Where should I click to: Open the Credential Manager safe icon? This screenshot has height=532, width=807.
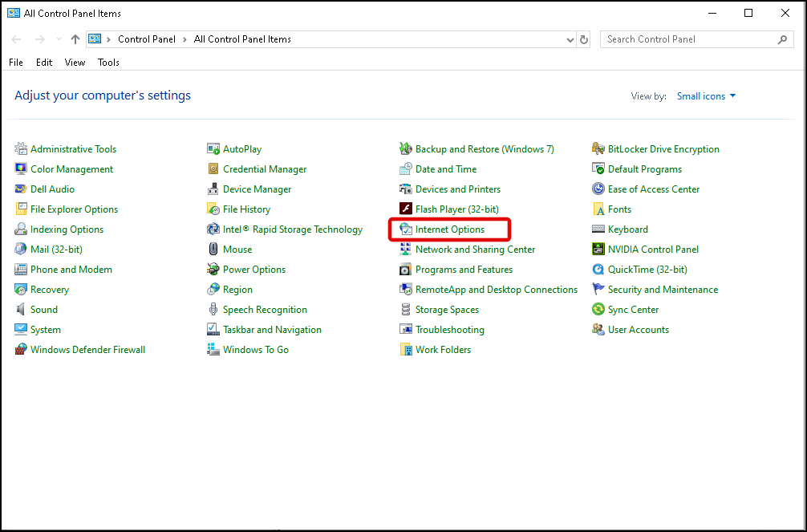(213, 169)
